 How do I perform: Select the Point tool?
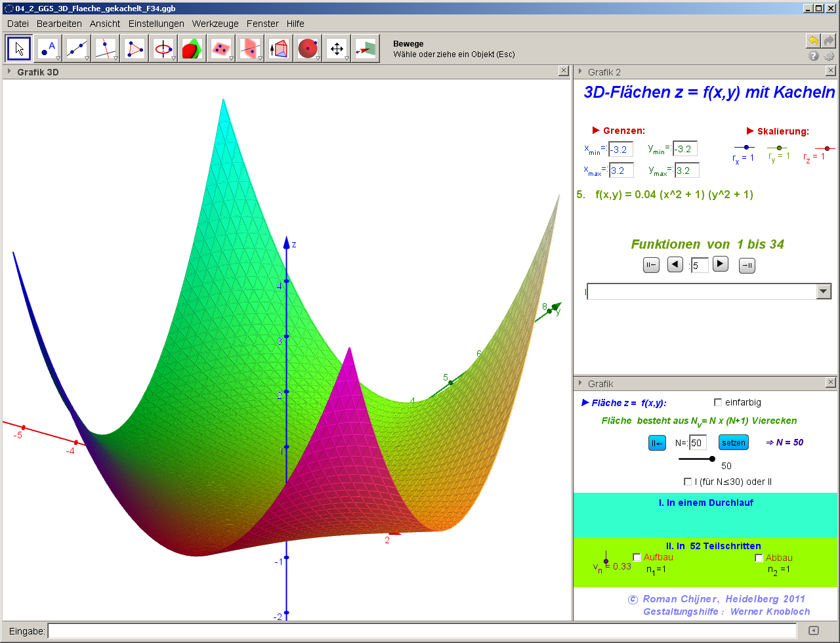[49, 49]
